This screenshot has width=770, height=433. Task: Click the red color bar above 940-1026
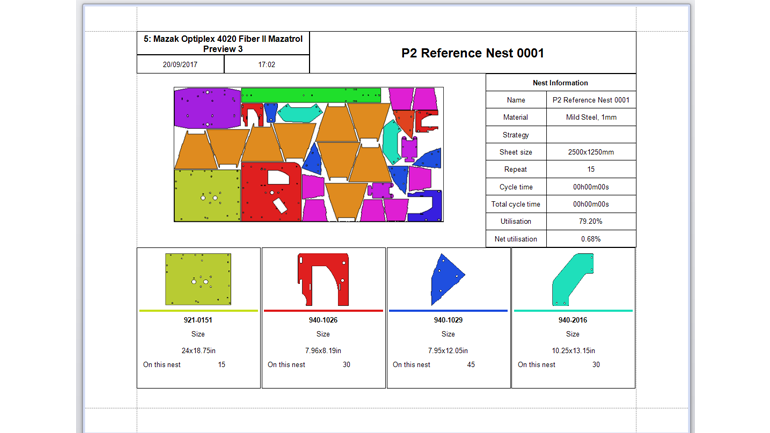(x=323, y=311)
